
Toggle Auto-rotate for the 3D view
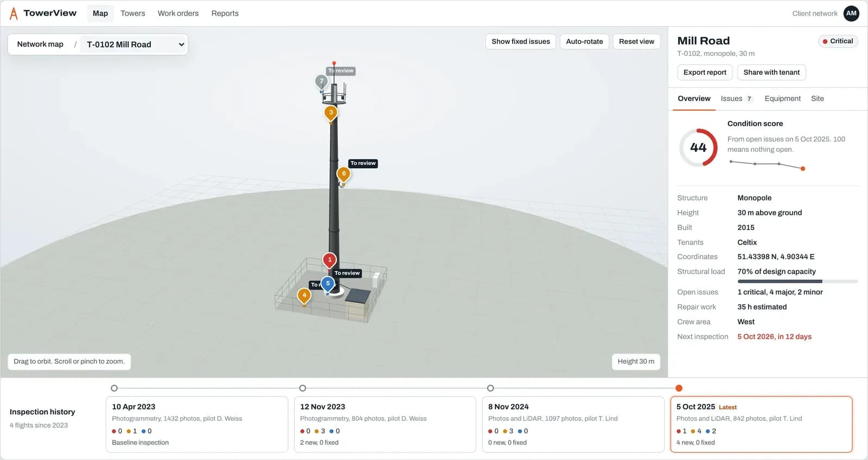[584, 42]
